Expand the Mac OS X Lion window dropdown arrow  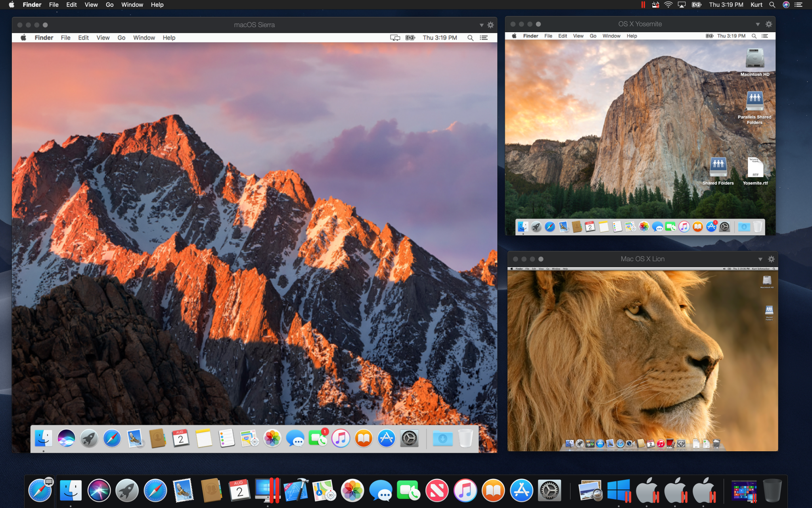(760, 259)
